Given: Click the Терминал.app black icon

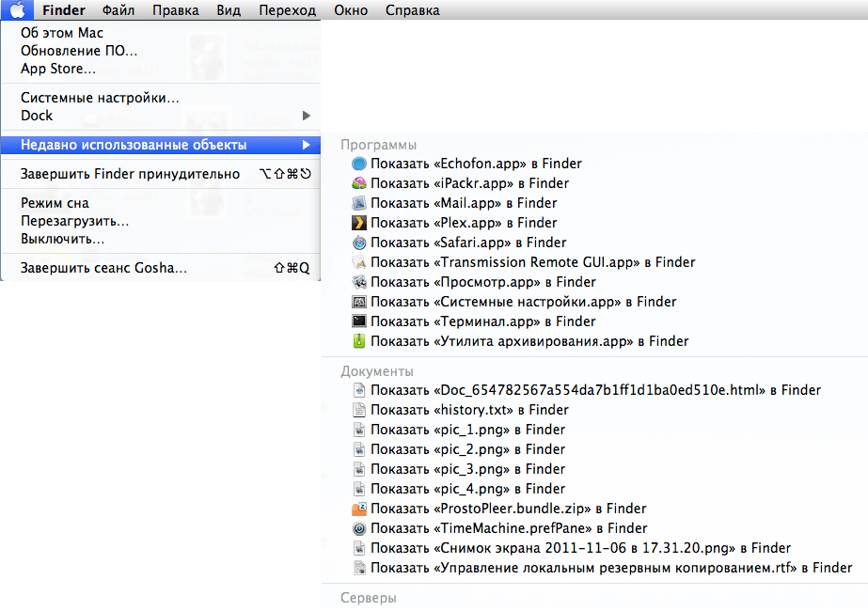Looking at the screenshot, I should click(359, 321).
